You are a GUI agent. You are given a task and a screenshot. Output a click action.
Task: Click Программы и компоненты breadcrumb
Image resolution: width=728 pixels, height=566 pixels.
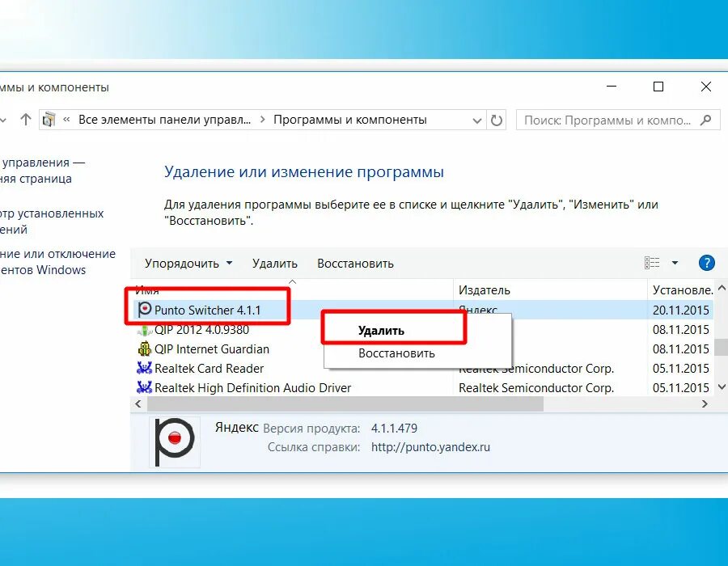click(349, 120)
